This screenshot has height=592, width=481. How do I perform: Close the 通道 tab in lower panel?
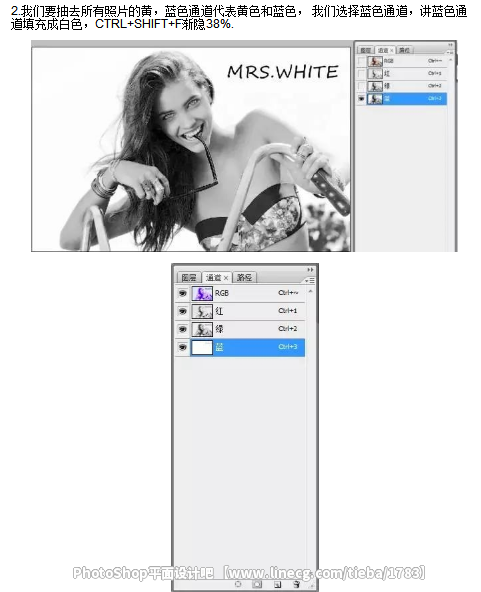point(226,278)
